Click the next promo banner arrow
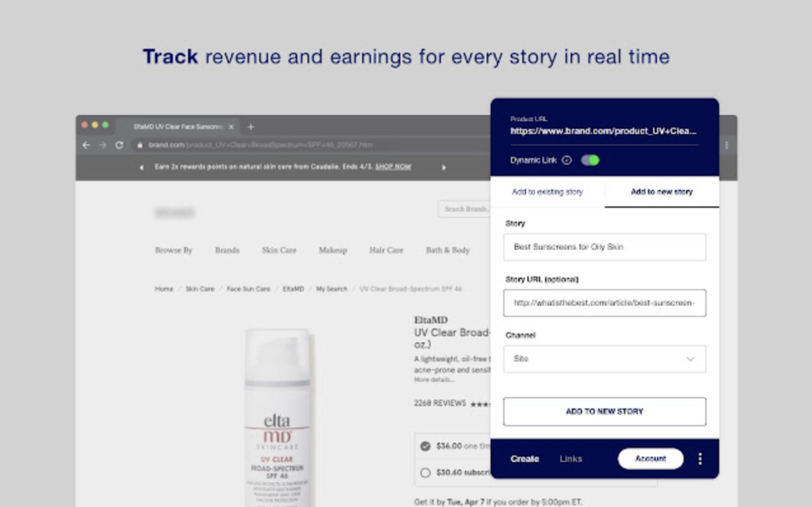Viewport: 812px width, 507px height. pos(444,167)
